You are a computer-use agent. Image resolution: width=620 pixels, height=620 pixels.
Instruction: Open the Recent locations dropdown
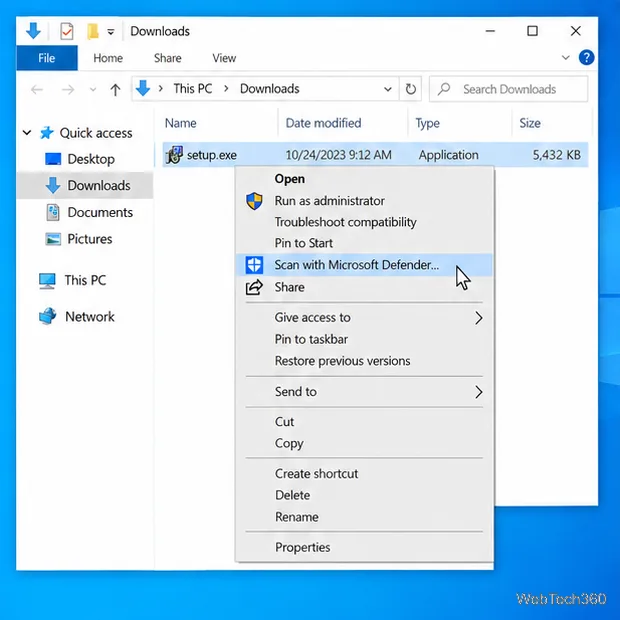[93, 90]
